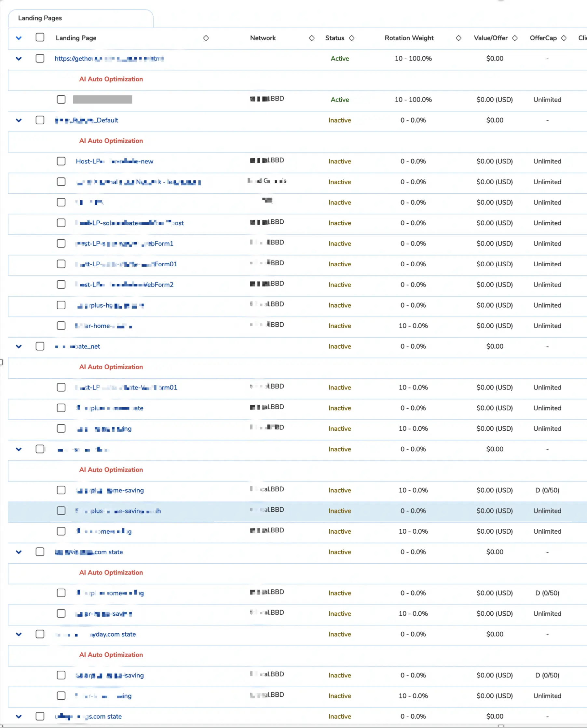The height and width of the screenshot is (728, 587).
Task: Click the highlighted row's Unlimited OfferCap cell
Action: [x=547, y=511]
